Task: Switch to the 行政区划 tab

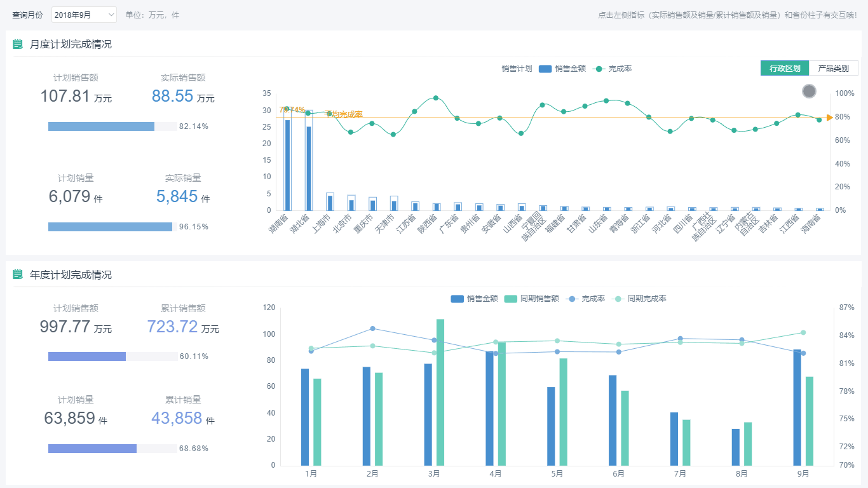Action: tap(784, 69)
